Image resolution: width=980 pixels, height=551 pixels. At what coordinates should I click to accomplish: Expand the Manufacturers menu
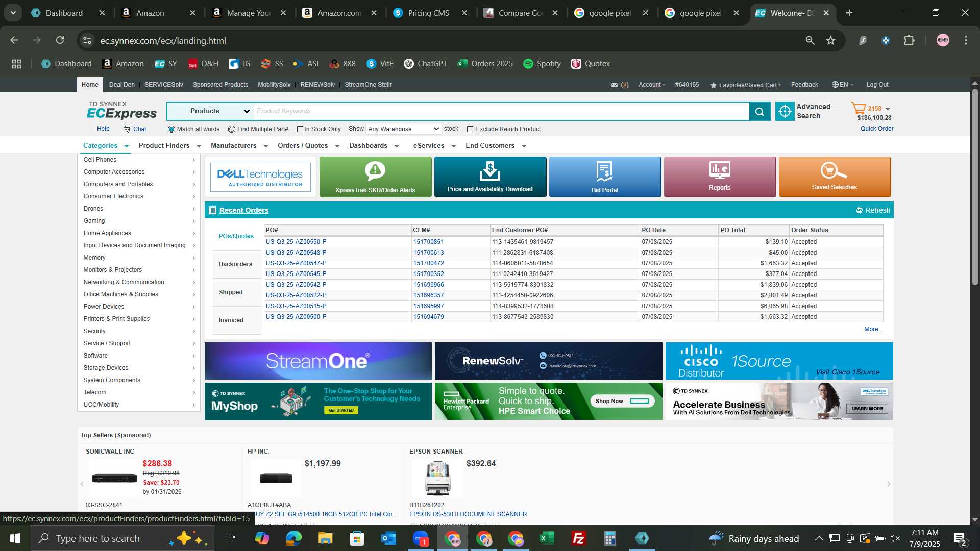pos(239,146)
